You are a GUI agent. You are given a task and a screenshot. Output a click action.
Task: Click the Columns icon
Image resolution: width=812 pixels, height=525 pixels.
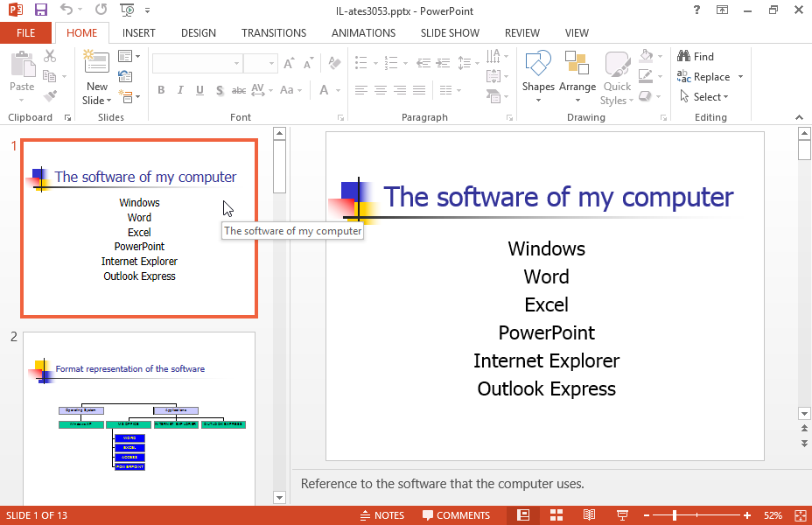point(446,90)
